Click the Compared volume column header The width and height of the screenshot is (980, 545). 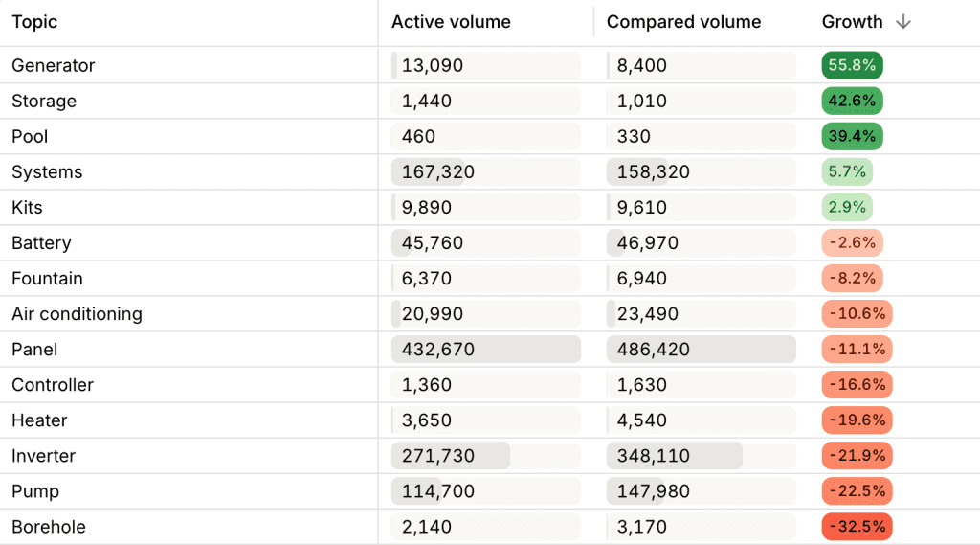coord(683,22)
